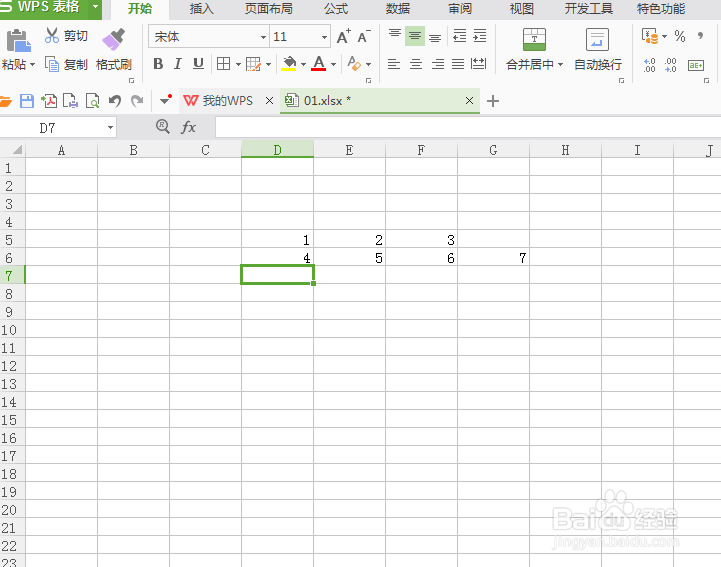The image size is (721, 567).
Task: Open font name dropdown 宋体
Action: 263,37
